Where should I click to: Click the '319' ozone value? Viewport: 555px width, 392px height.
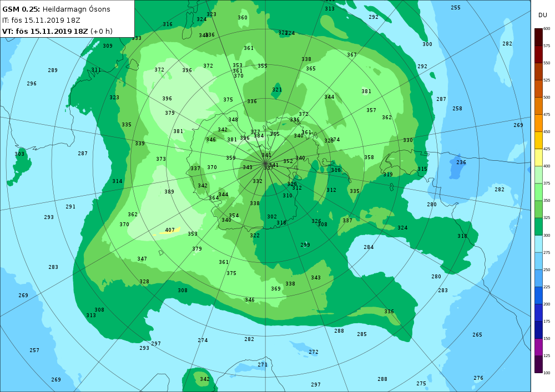[388, 174]
